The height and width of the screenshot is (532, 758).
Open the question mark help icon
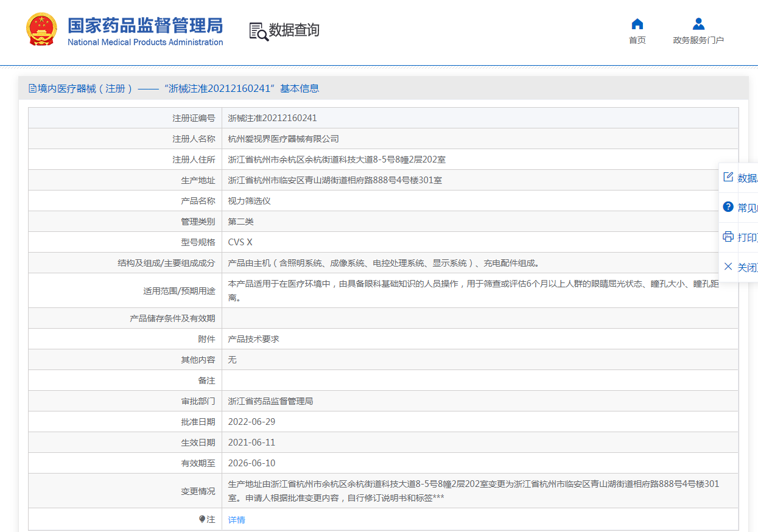point(728,207)
